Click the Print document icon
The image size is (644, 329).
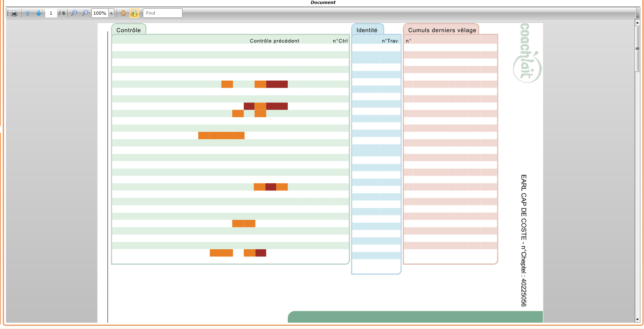[14, 13]
